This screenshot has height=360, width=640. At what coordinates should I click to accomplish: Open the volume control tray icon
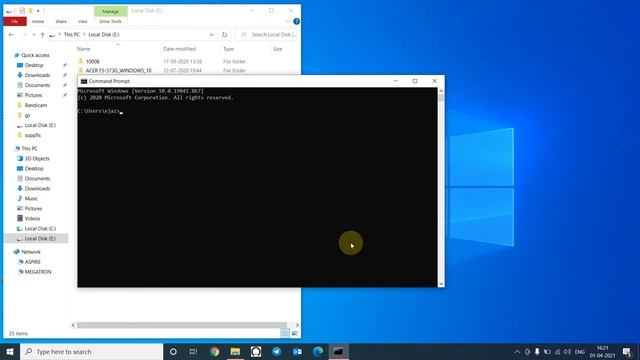(x=567, y=351)
